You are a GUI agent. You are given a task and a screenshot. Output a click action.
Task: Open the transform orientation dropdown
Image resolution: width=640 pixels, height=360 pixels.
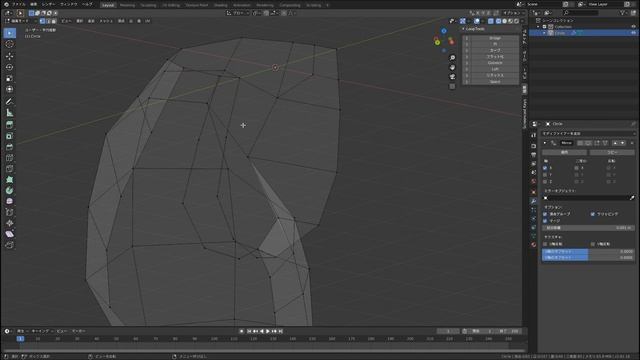pos(237,13)
